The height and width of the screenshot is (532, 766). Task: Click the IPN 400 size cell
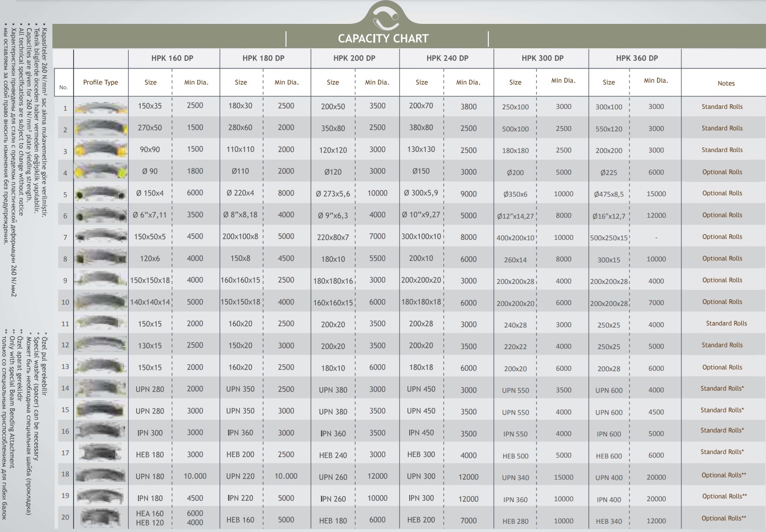click(x=609, y=500)
